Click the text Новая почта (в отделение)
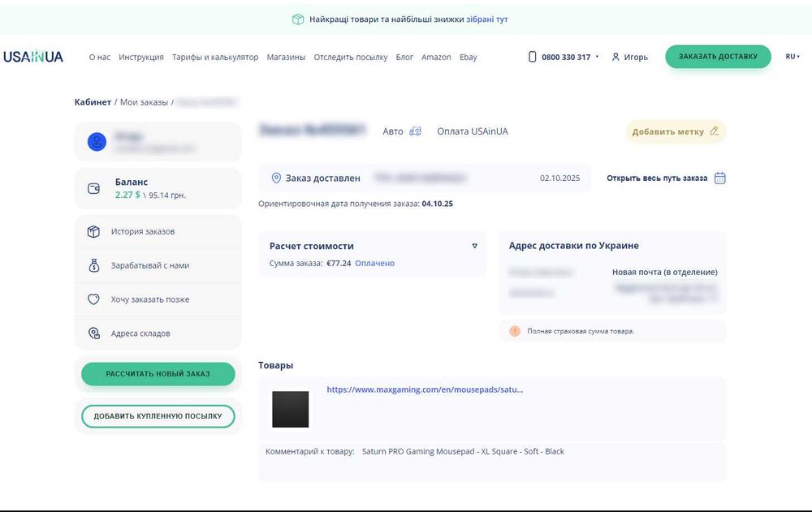The width and height of the screenshot is (812, 512). [665, 272]
